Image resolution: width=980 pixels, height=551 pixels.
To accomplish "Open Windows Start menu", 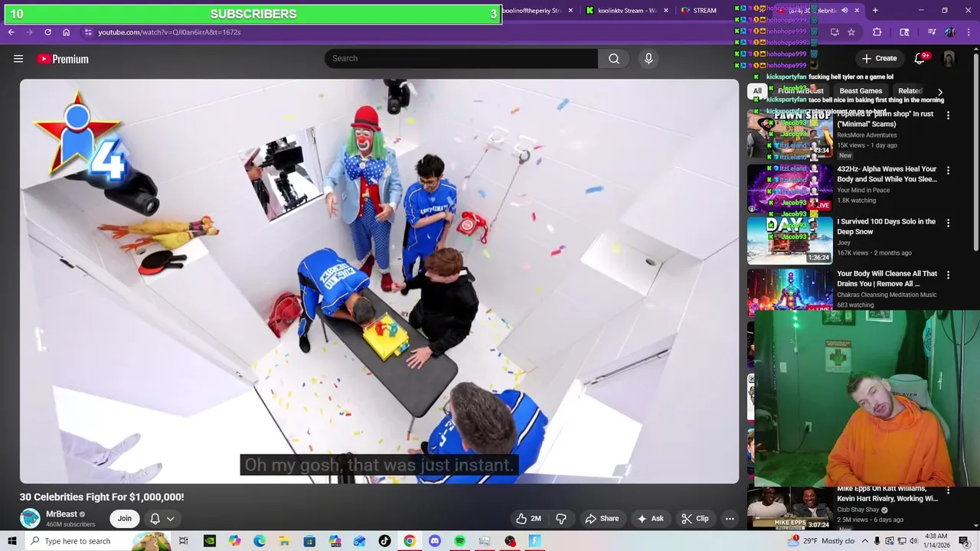I will 11,541.
